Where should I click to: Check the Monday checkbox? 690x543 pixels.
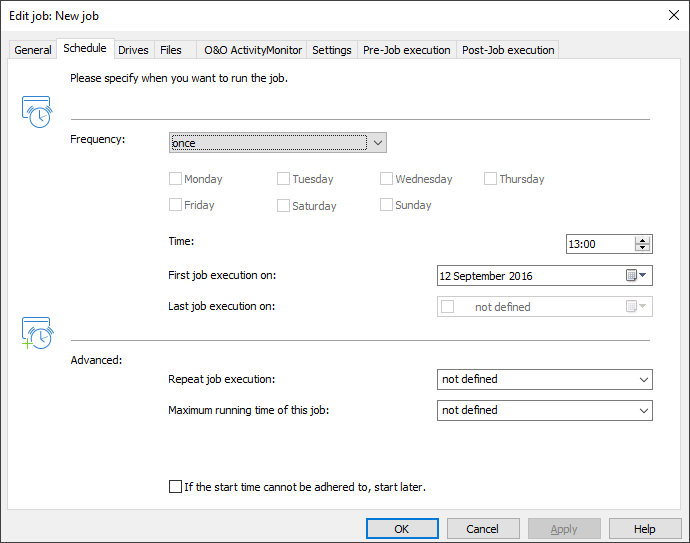point(176,179)
